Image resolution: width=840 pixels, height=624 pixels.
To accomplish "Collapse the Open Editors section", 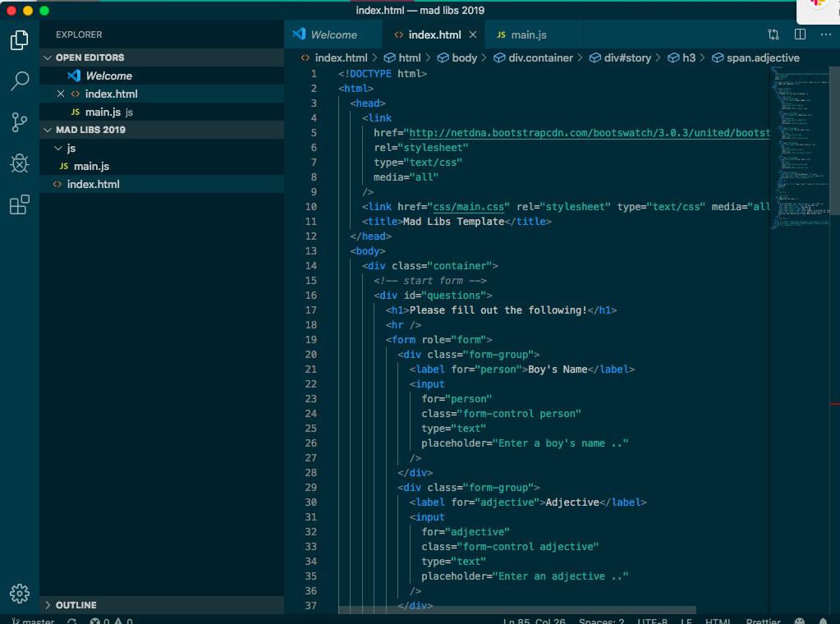I will pyautogui.click(x=162, y=57).
